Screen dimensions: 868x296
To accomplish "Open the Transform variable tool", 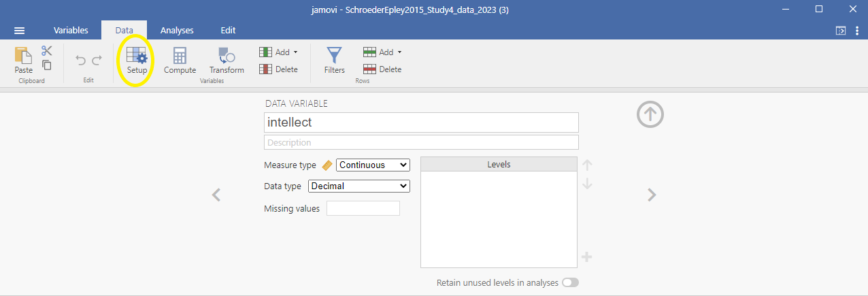I will pos(227,60).
